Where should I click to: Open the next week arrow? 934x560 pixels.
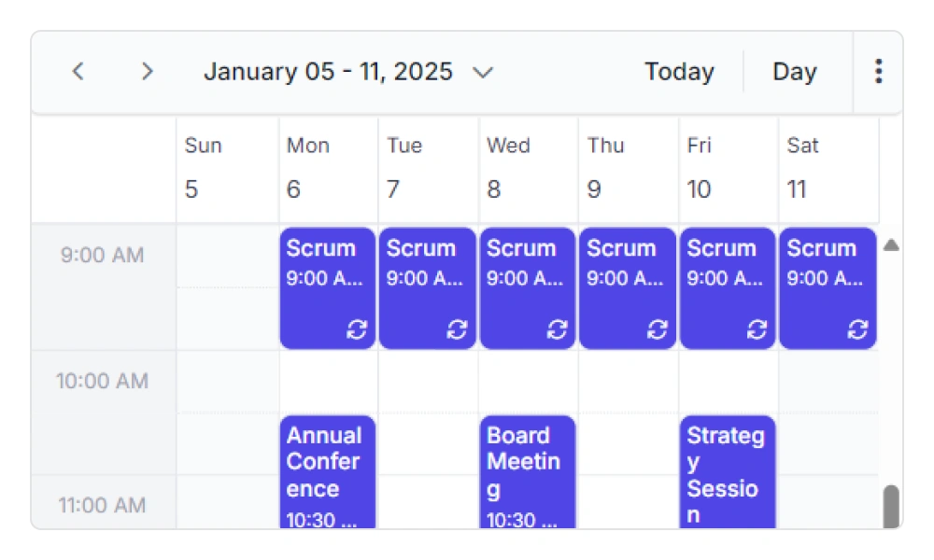147,71
